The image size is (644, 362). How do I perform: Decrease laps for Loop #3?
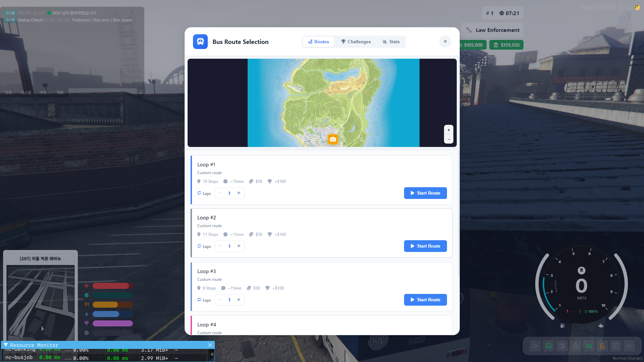click(x=220, y=300)
